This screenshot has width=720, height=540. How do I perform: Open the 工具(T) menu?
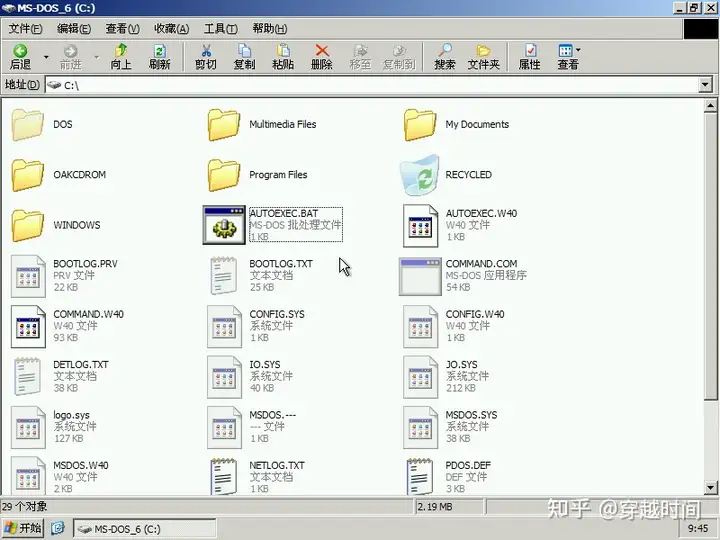221,29
